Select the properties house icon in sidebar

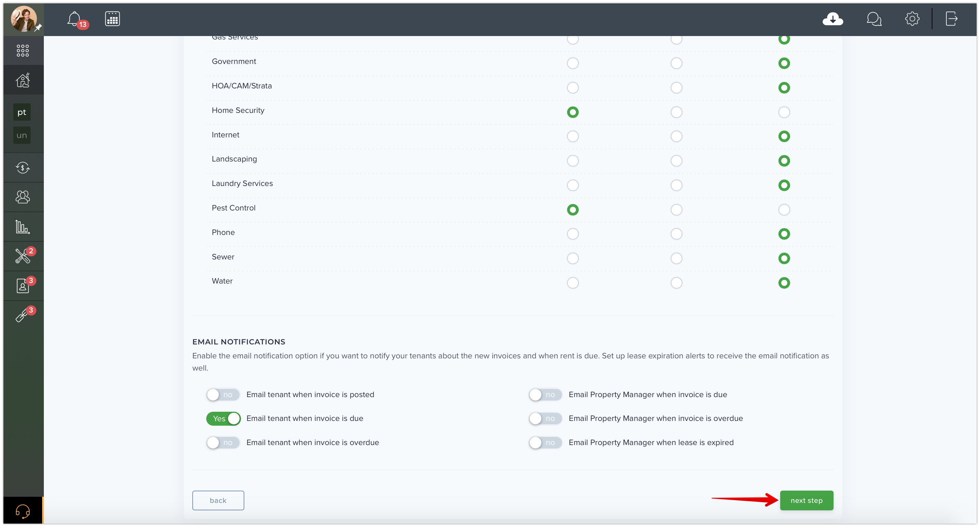(x=22, y=80)
